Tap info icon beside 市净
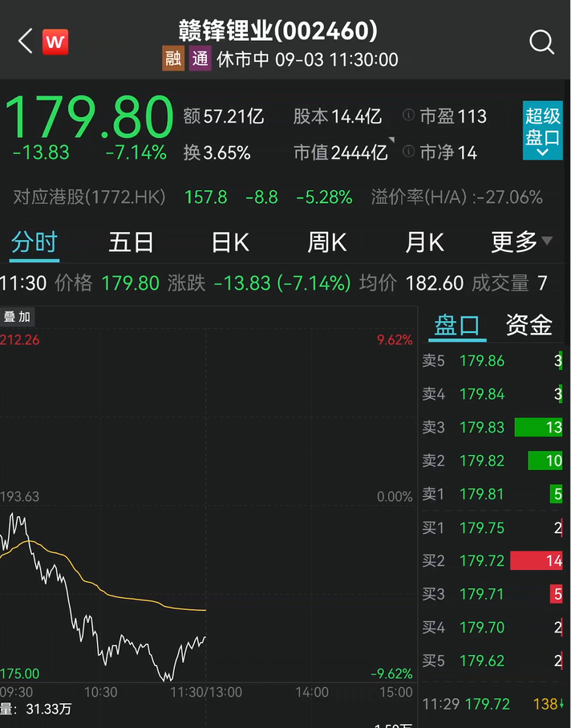This screenshot has width=571, height=728. (409, 152)
